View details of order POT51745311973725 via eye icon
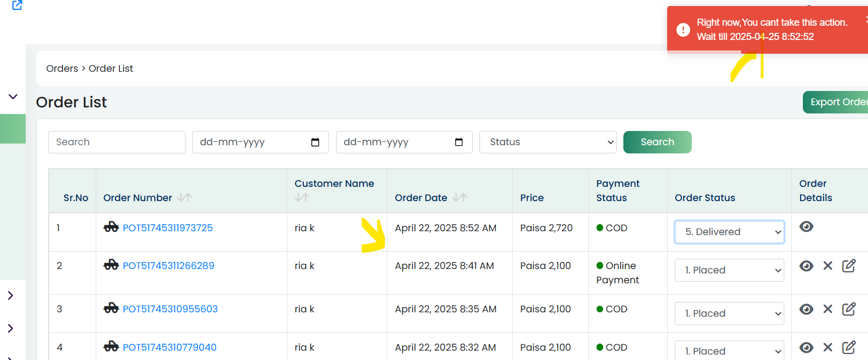Viewport: 868px width, 360px height. 806,227
